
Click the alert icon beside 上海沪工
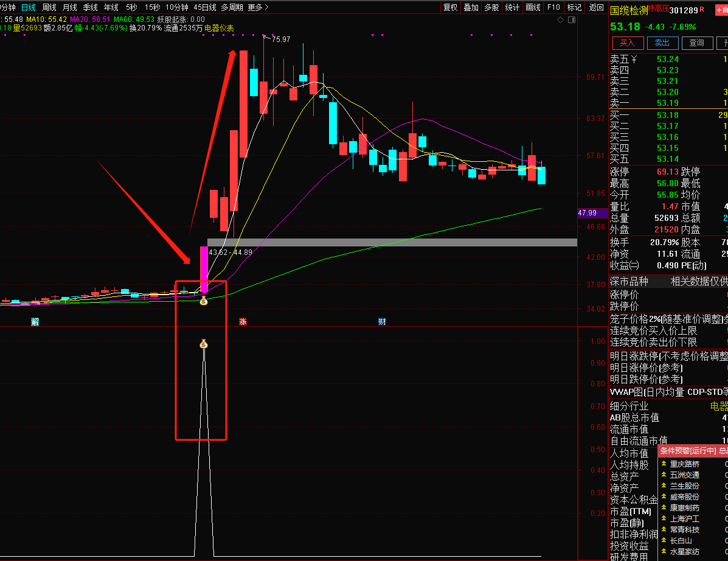(664, 519)
